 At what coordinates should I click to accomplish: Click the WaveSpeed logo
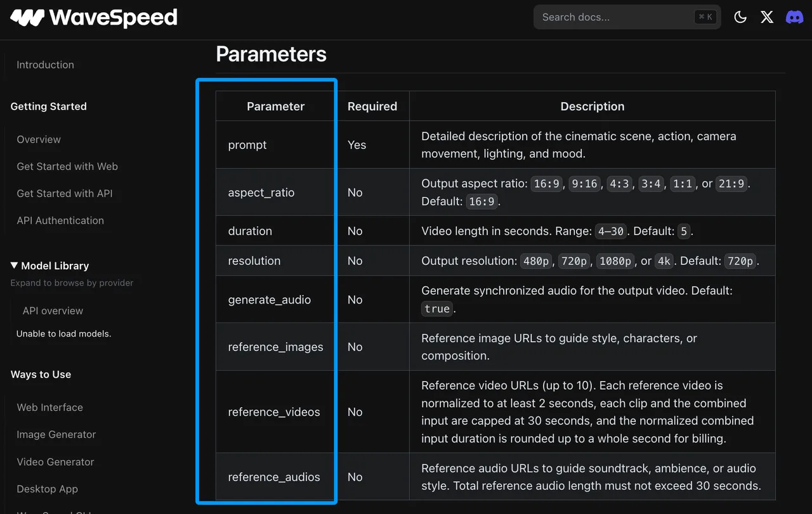click(x=94, y=17)
